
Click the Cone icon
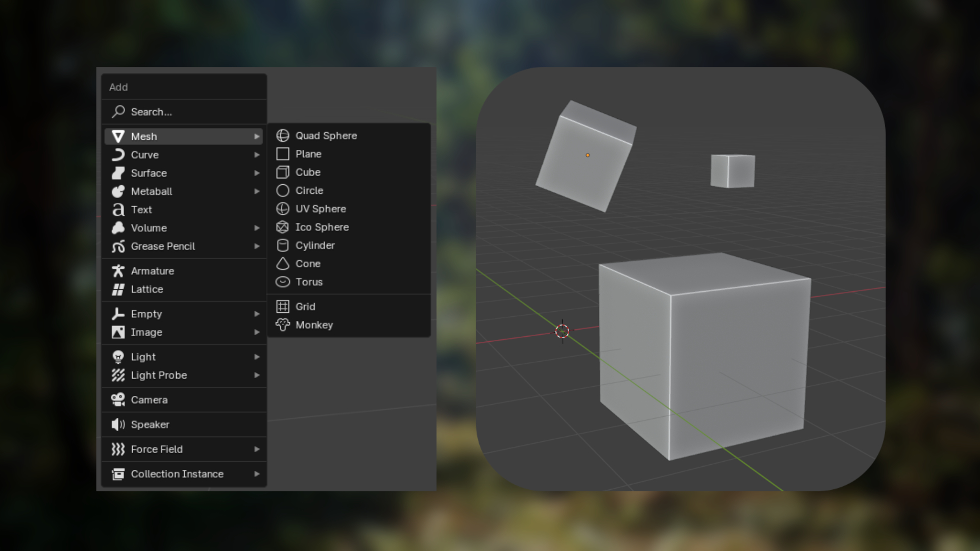tap(283, 264)
